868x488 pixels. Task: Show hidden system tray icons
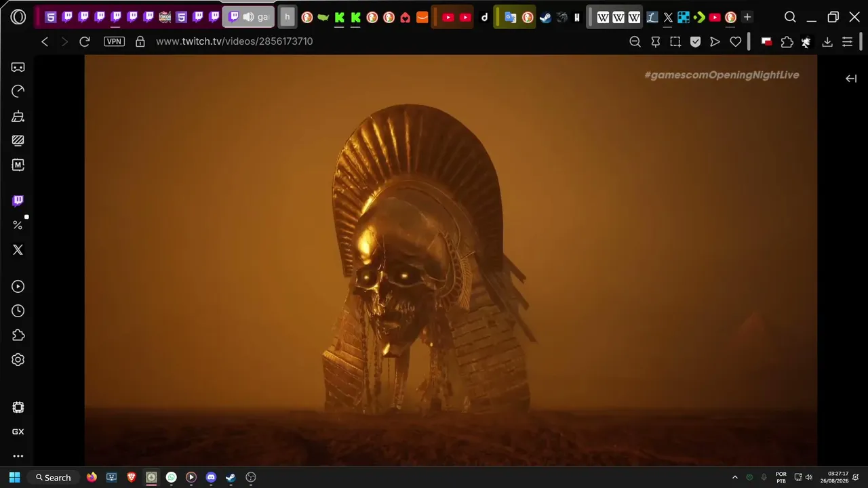734,477
